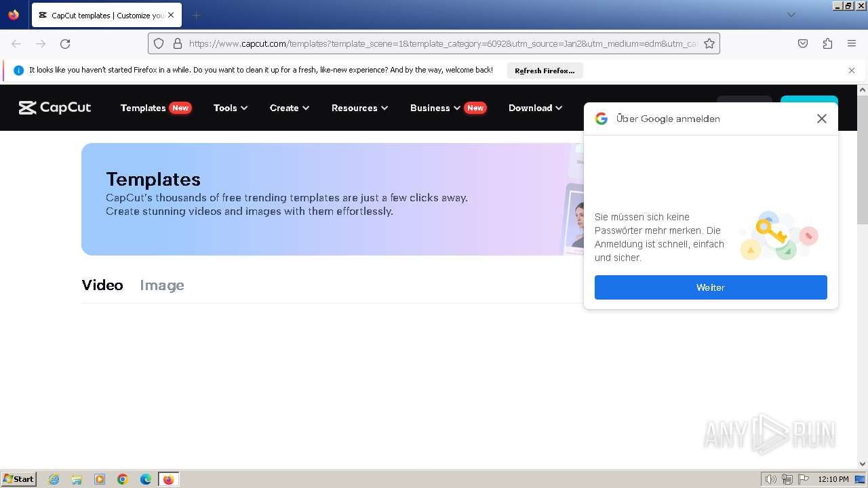Go forward with the browser forward arrow
This screenshot has height=488, width=868.
coord(41,43)
